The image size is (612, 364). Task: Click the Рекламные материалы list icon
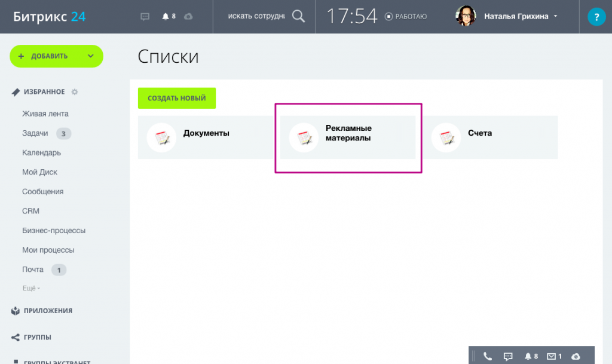(x=304, y=137)
